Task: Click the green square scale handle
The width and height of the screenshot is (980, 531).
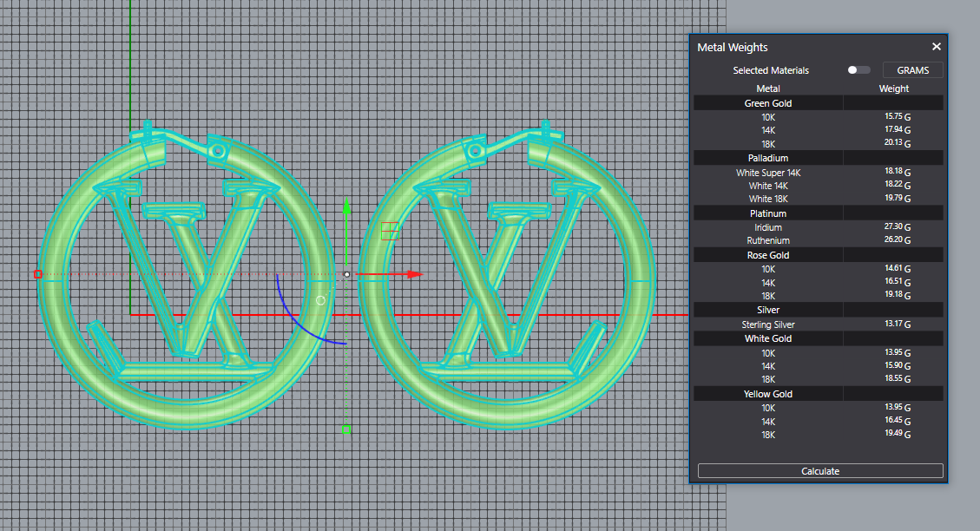Action: [x=345, y=429]
